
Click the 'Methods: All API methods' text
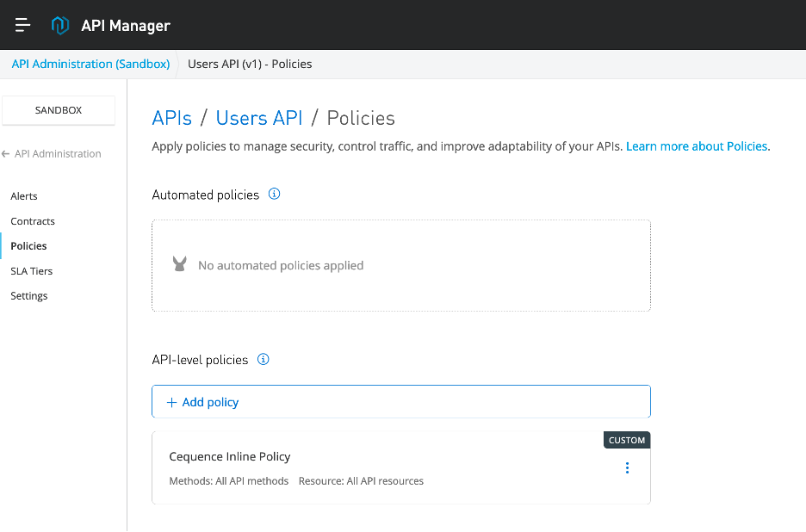point(229,481)
